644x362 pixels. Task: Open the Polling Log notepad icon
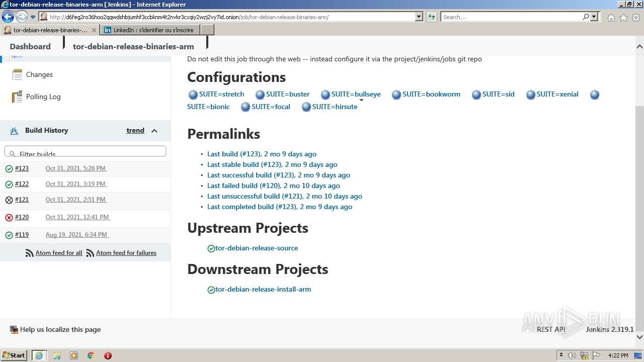(17, 97)
